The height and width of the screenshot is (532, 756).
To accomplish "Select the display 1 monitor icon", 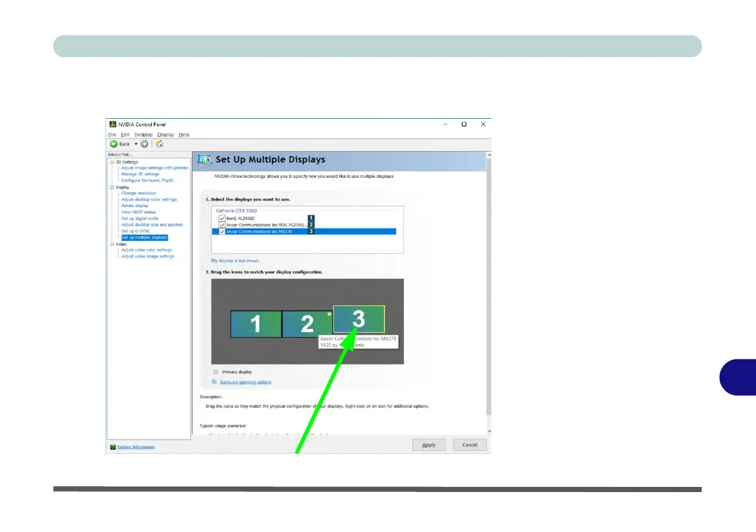I will [x=256, y=324].
